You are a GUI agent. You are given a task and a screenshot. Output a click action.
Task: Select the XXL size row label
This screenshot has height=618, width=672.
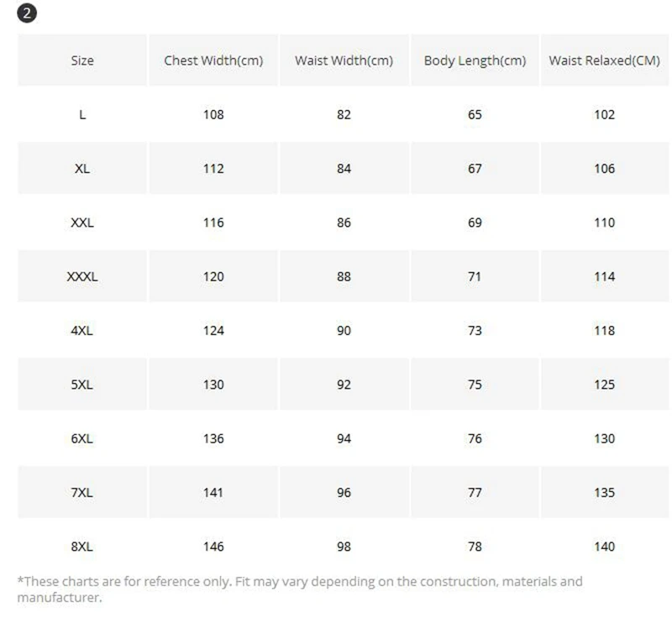[x=82, y=223]
